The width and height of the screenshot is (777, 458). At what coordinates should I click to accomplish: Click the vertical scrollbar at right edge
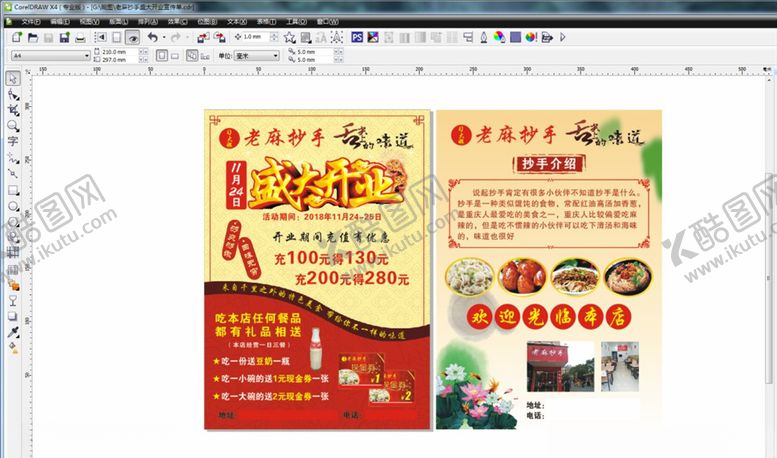pyautogui.click(x=770, y=278)
